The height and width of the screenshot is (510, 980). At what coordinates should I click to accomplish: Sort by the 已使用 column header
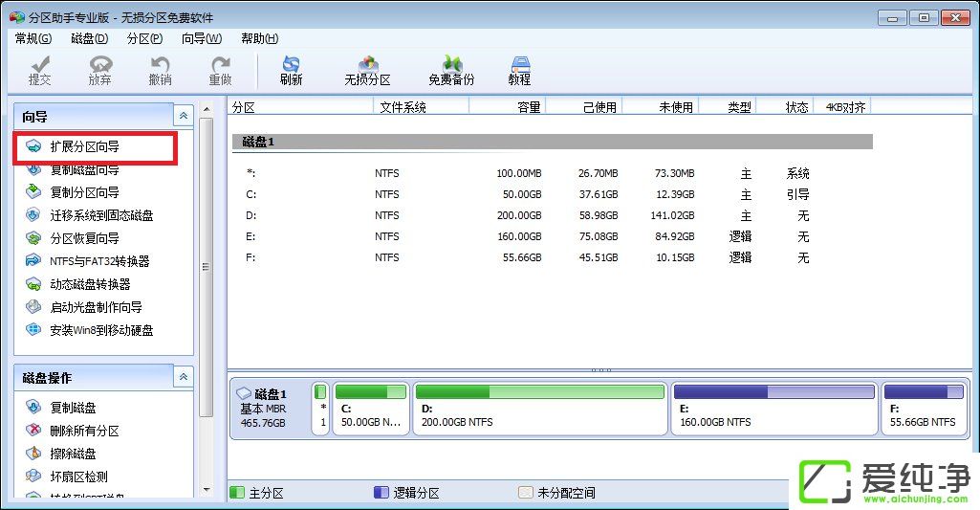[x=584, y=107]
